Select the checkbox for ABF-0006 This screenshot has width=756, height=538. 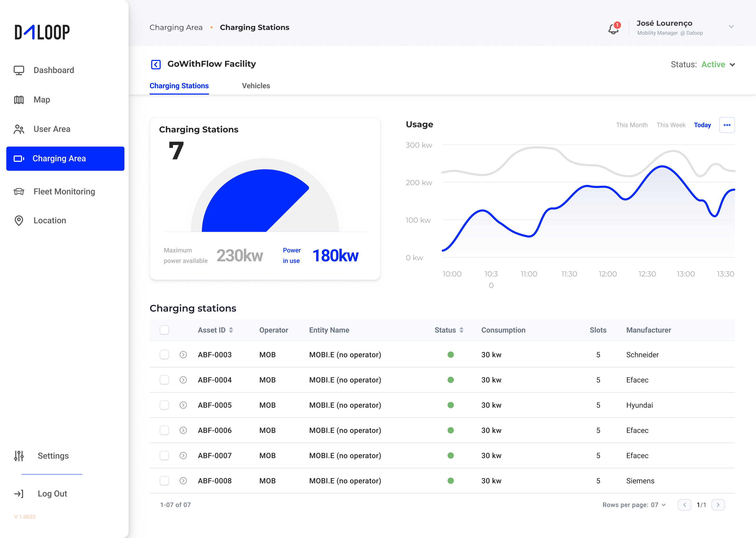164,430
